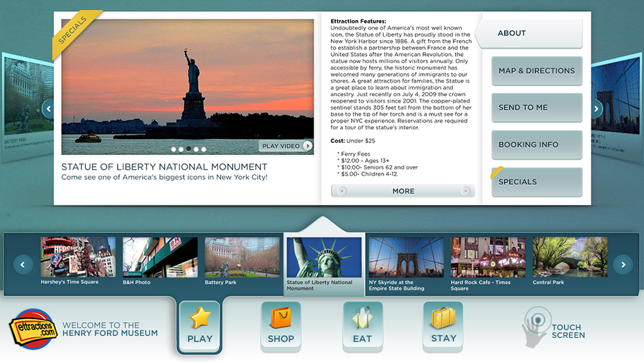This screenshot has width=644, height=362.
Task: Select the third slideshow dot
Action: click(188, 149)
